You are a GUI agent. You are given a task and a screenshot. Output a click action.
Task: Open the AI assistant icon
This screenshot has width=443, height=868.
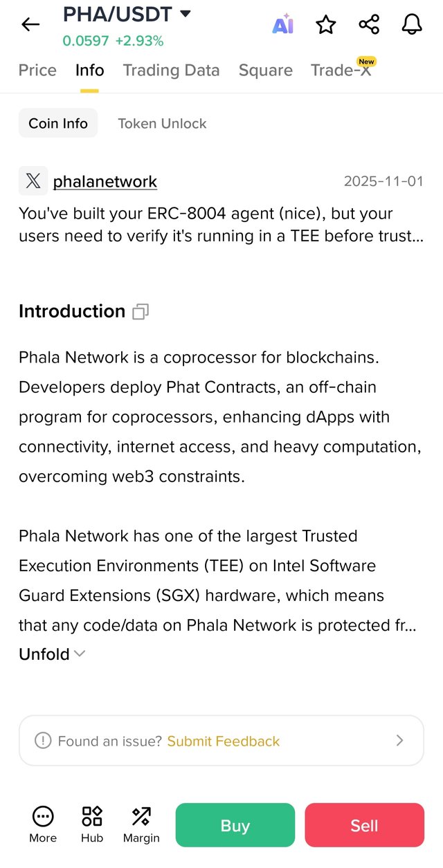pyautogui.click(x=282, y=25)
